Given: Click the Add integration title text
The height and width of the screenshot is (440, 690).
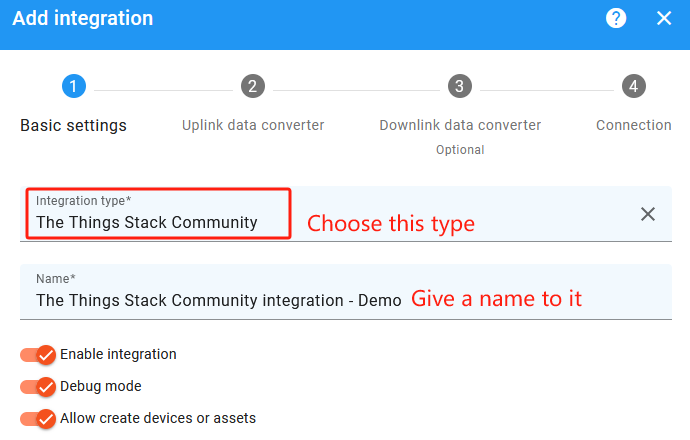Looking at the screenshot, I should click(x=83, y=18).
